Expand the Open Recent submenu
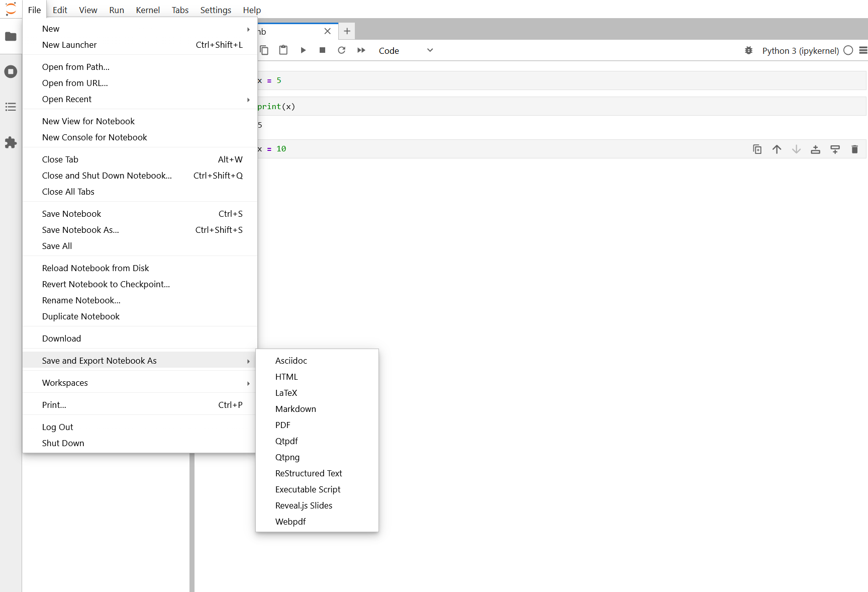Image resolution: width=868 pixels, height=592 pixels. (140, 99)
